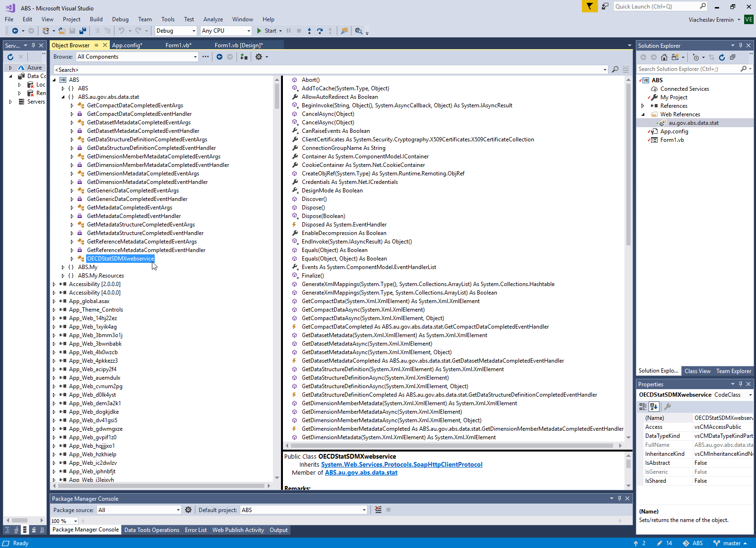Open the Any CPU platform dropdown
This screenshot has height=548, width=756.
click(x=226, y=31)
